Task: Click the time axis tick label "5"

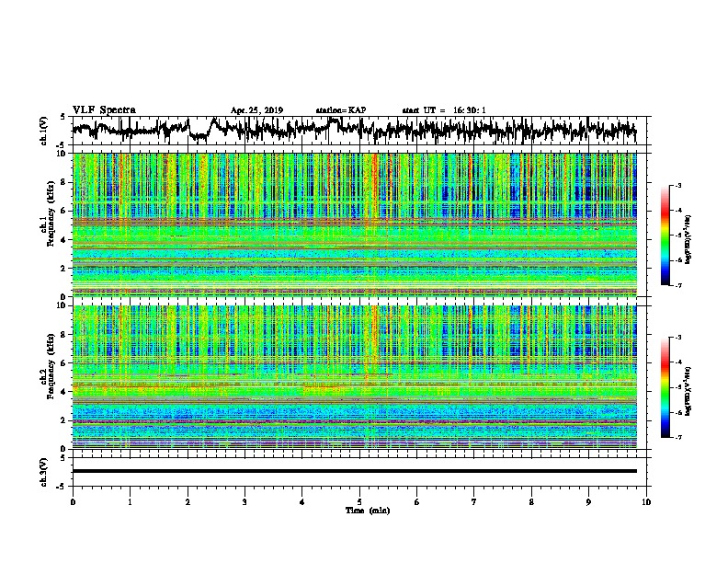Action: pyautogui.click(x=359, y=501)
